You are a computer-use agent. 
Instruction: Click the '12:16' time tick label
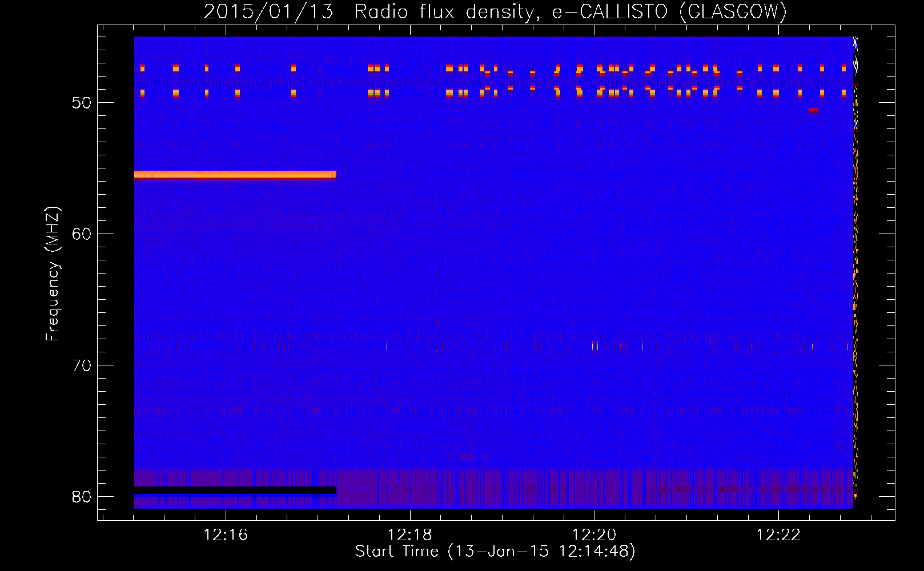pos(226,534)
